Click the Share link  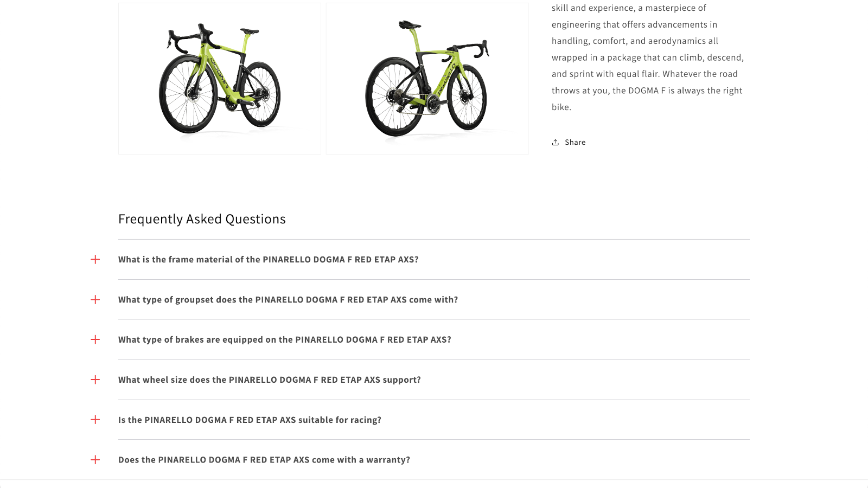click(575, 142)
